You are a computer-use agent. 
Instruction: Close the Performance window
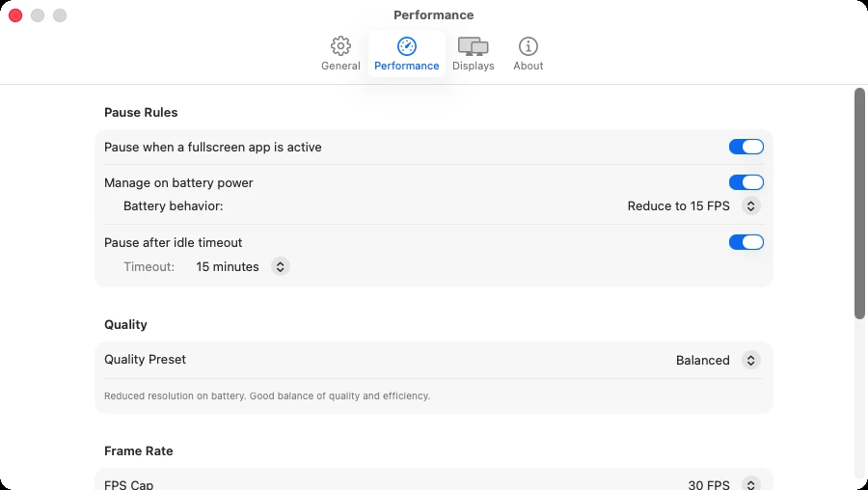point(15,15)
